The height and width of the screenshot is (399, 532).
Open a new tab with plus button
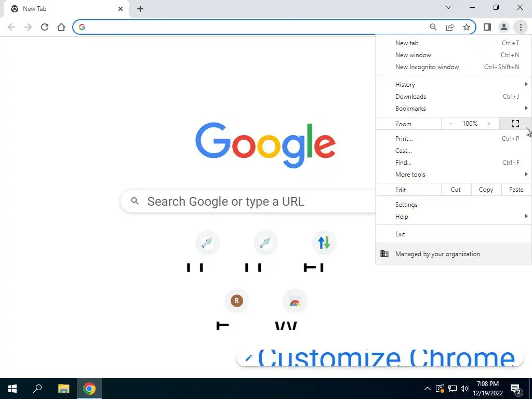coord(140,9)
